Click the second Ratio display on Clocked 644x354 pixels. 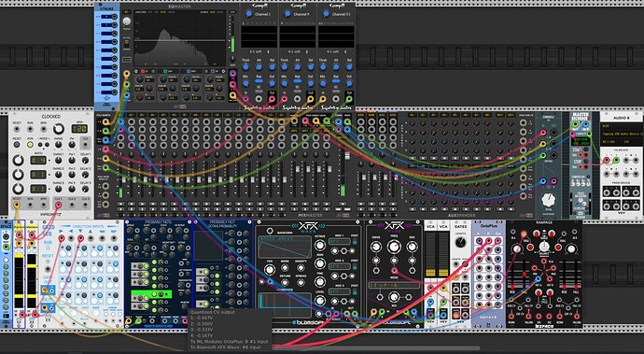[38, 175]
